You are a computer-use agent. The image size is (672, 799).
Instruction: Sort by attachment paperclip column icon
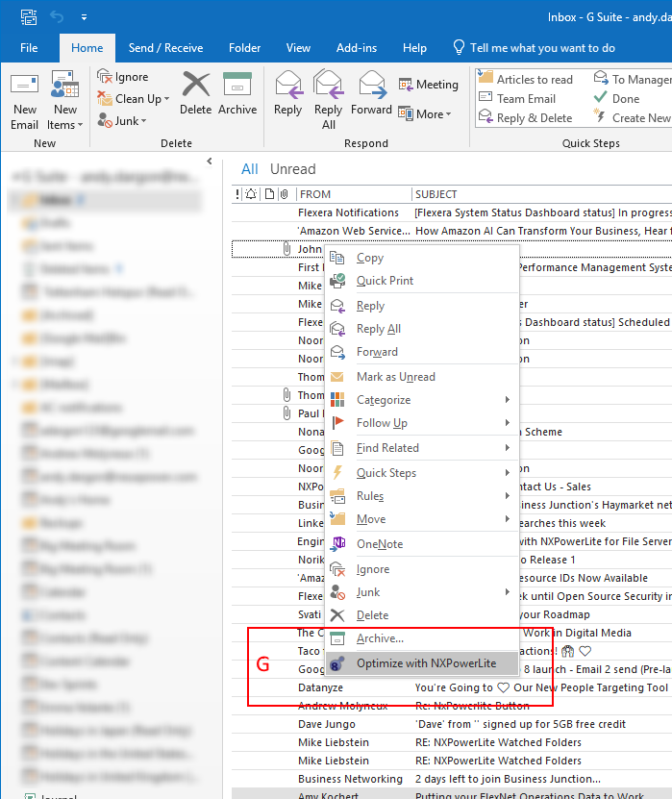(285, 194)
